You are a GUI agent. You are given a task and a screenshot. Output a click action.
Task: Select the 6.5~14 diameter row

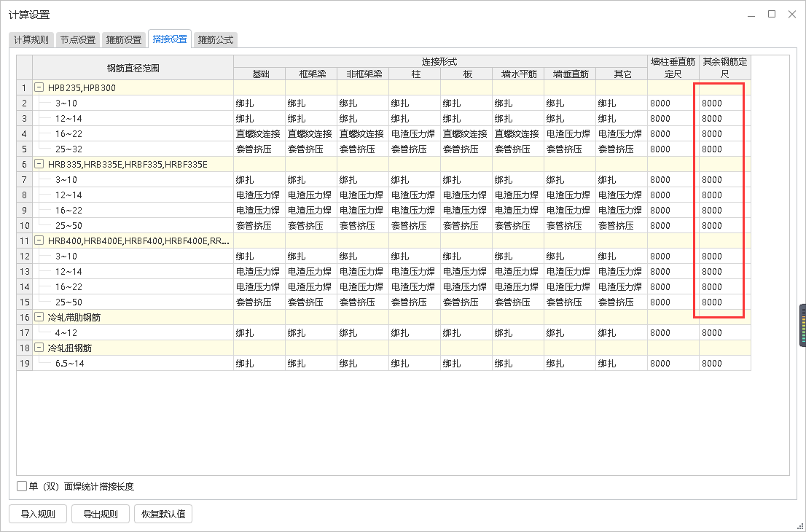tap(133, 364)
